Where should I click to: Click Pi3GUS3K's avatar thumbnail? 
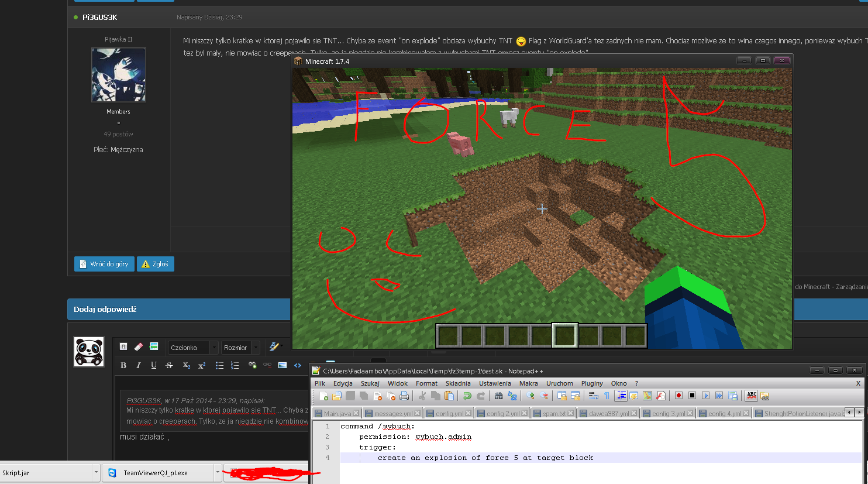(x=119, y=75)
